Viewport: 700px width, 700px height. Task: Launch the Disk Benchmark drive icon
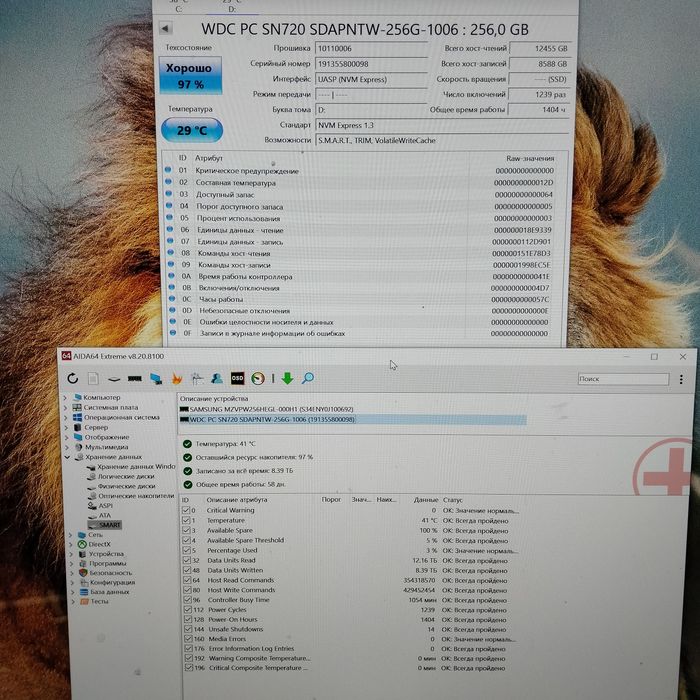[114, 379]
